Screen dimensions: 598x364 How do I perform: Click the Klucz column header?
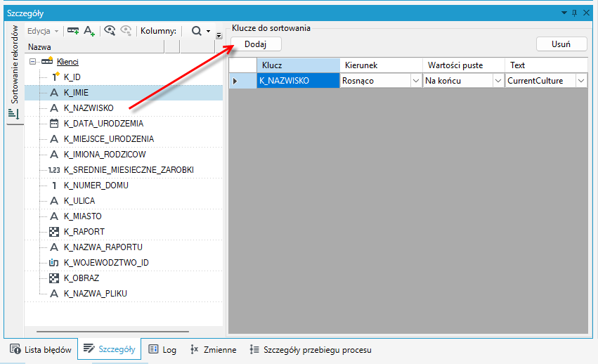[x=298, y=65]
